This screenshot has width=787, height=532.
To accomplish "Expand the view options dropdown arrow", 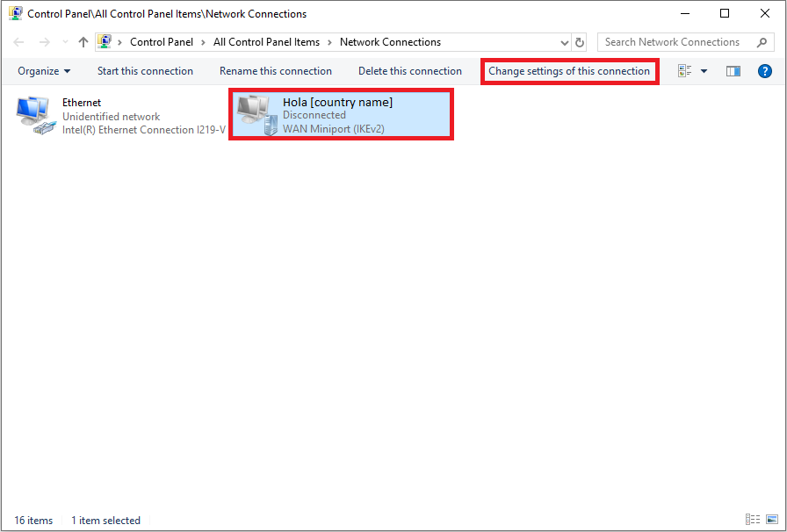I will coord(704,71).
